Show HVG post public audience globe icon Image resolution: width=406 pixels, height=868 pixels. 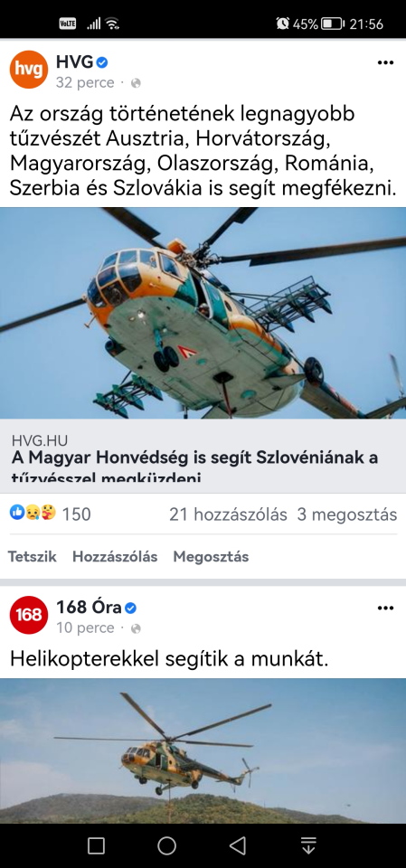point(136,83)
